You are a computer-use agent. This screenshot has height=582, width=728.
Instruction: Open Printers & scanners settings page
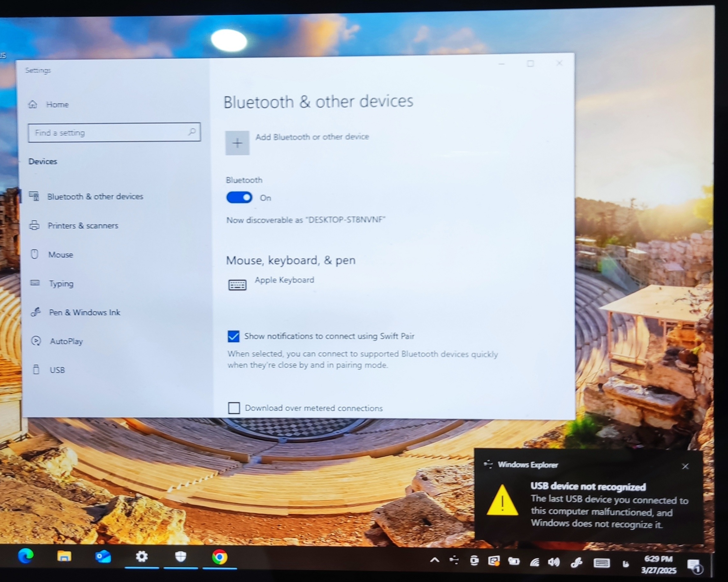[83, 225]
